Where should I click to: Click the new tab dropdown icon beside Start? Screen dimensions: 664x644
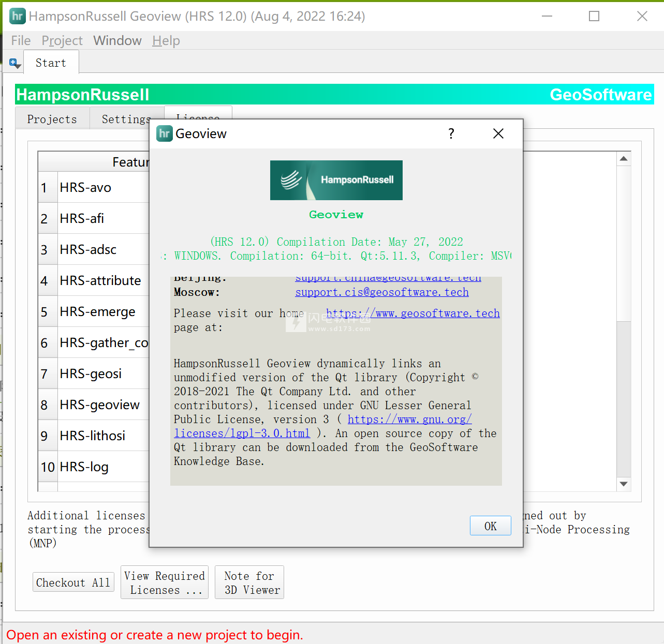coord(15,64)
